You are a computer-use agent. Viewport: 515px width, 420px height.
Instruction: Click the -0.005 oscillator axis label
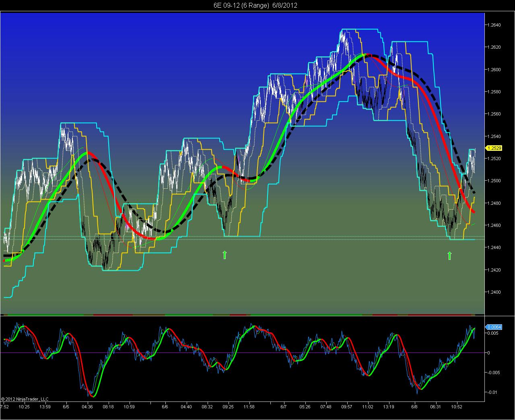point(494,373)
